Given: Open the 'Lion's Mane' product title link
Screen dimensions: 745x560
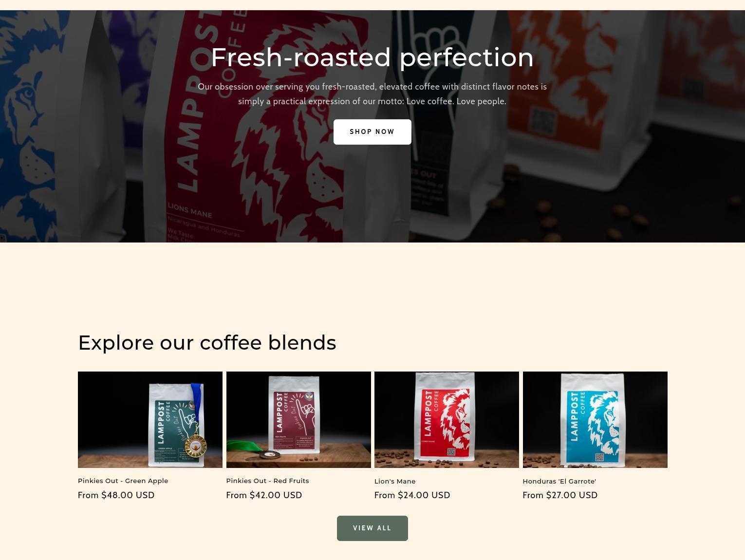Looking at the screenshot, I should click(395, 481).
